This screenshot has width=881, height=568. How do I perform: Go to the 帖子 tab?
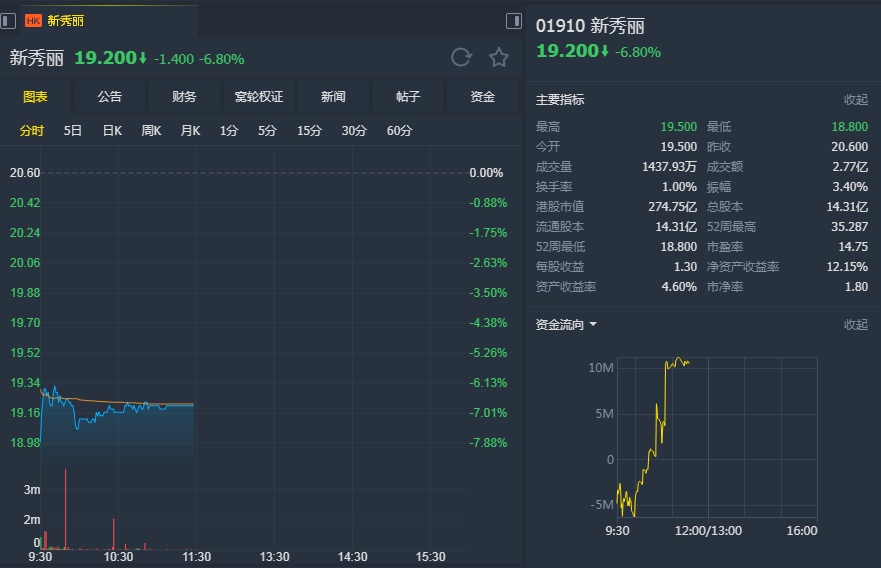coord(408,97)
